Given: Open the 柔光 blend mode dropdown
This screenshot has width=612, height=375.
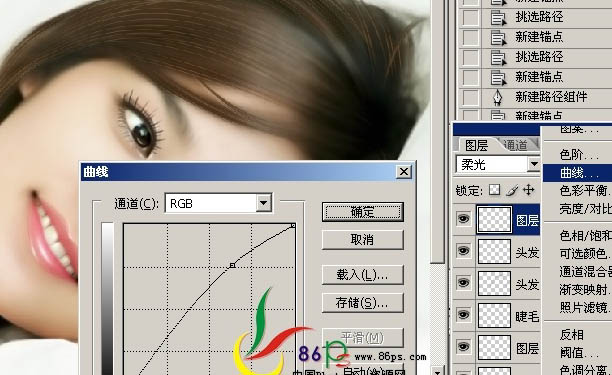Looking at the screenshot, I should point(534,164).
